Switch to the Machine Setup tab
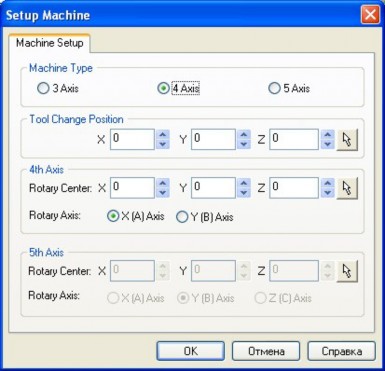Viewport: 385px width, 371px height. [x=50, y=43]
